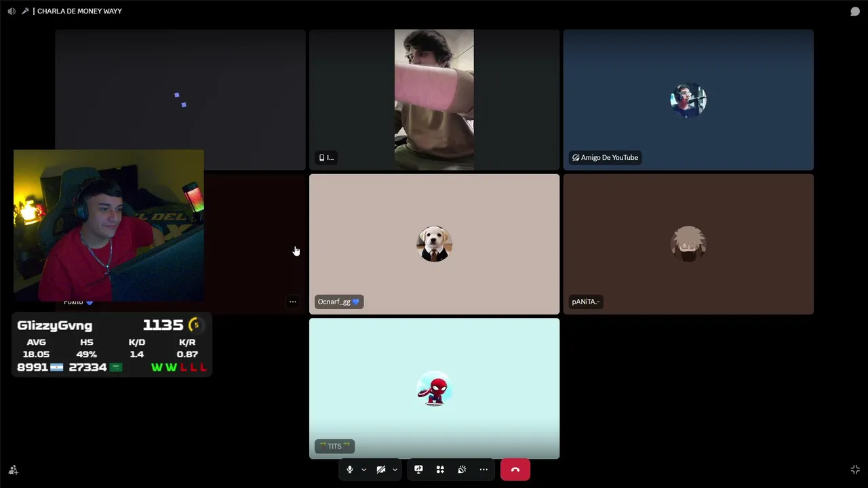
Task: Click the 1135 rating value
Action: [163, 325]
